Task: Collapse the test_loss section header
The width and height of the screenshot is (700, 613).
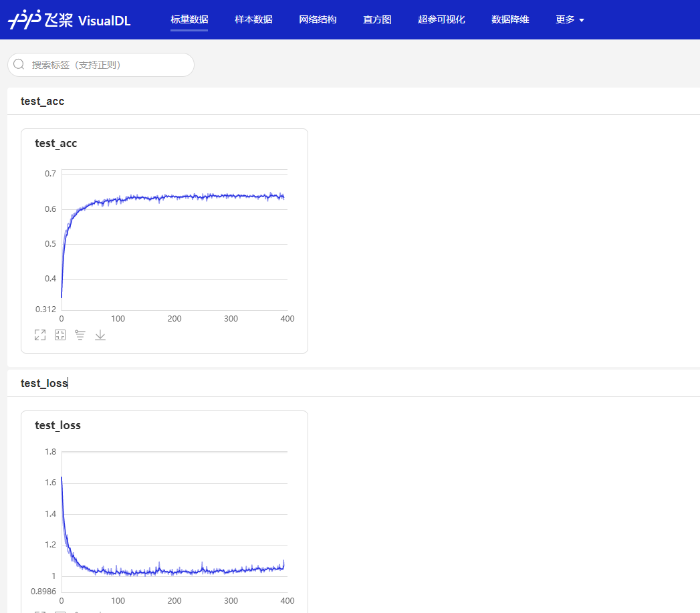Action: (x=43, y=383)
